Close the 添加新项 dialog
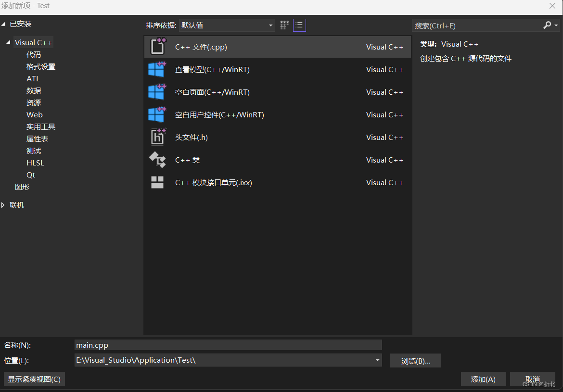Screen dimensions: 563x392 coord(552,6)
